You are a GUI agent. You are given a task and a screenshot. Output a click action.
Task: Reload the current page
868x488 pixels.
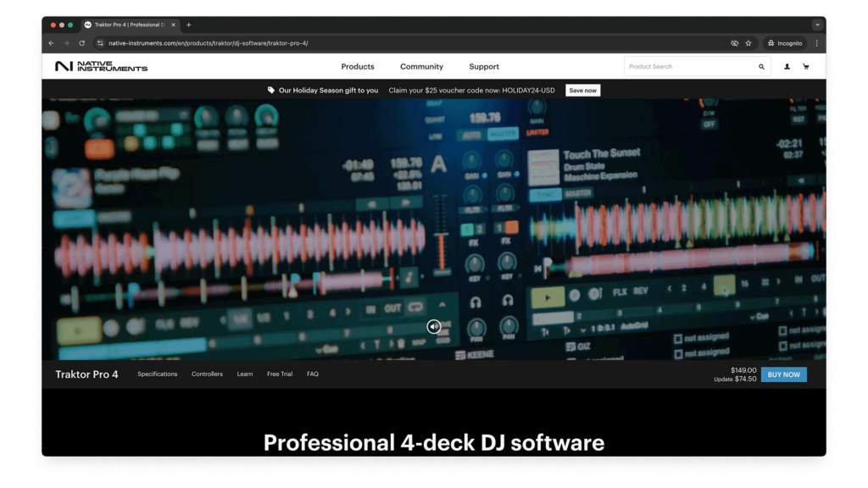pos(82,43)
